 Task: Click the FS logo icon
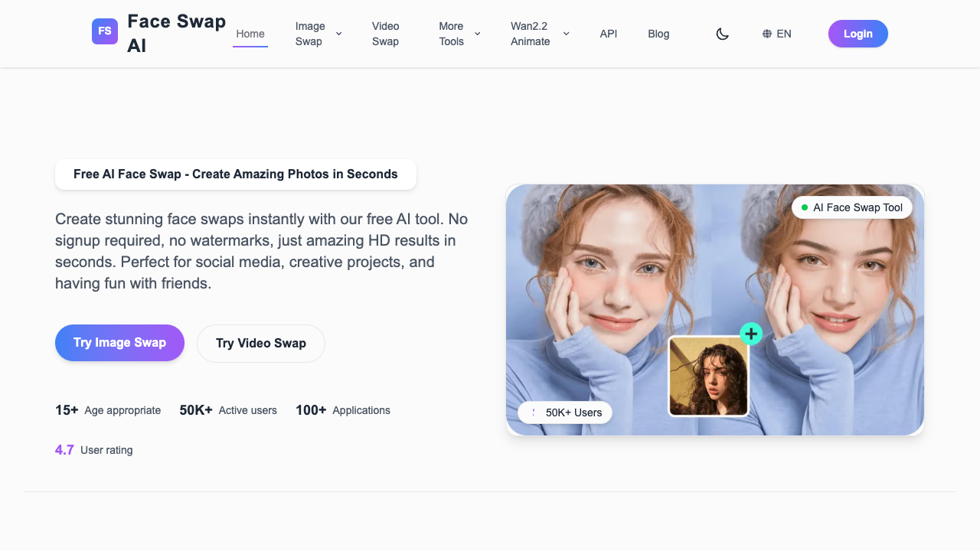coord(105,31)
